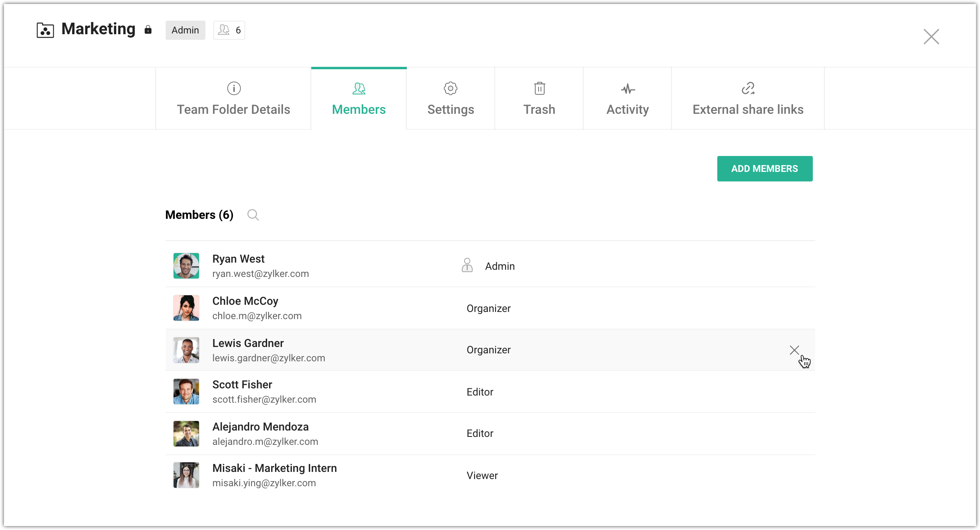
Task: Click the Marketing team folder icon
Action: [45, 30]
